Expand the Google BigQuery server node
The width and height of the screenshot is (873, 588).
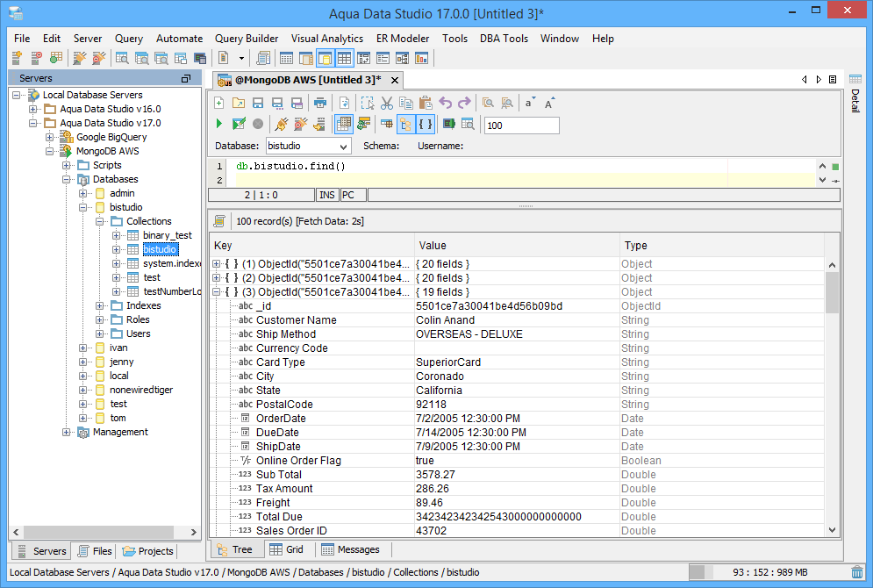[49, 137]
